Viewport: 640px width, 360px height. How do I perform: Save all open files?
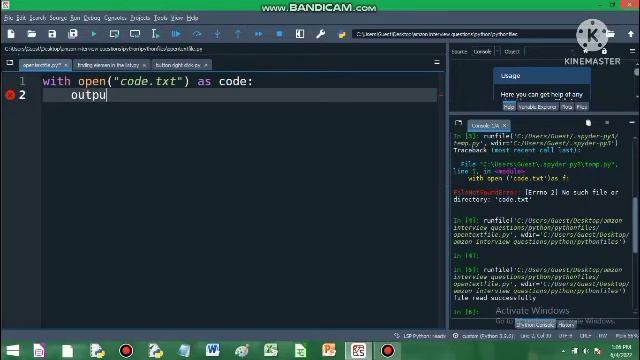coord(73,34)
